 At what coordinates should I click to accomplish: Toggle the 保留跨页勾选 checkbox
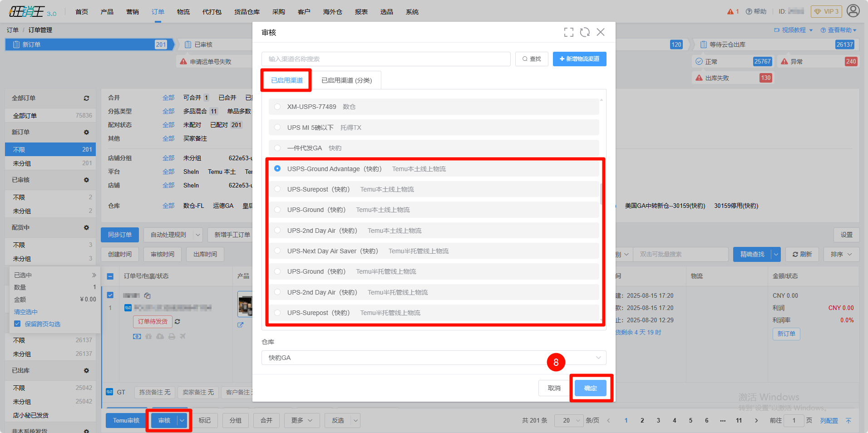coord(17,324)
